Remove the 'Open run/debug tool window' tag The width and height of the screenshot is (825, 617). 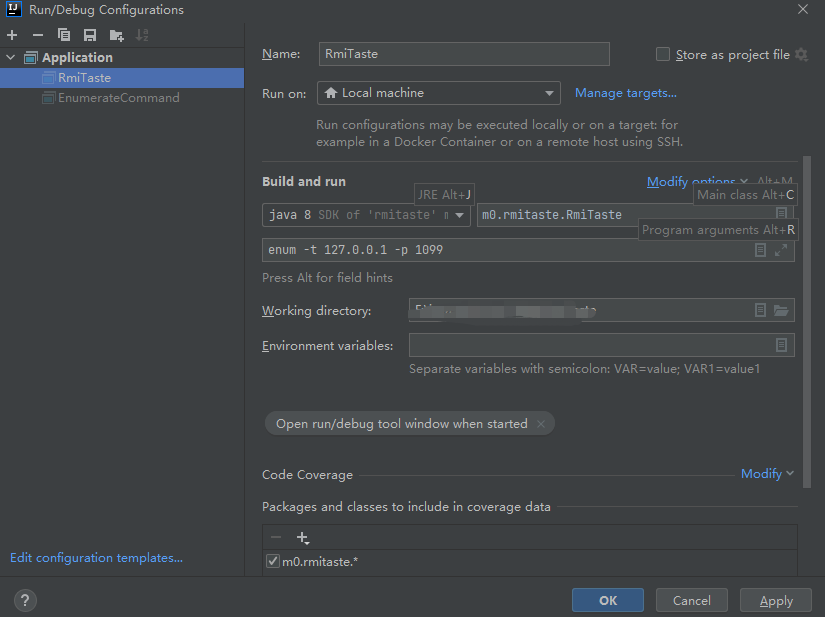point(541,423)
